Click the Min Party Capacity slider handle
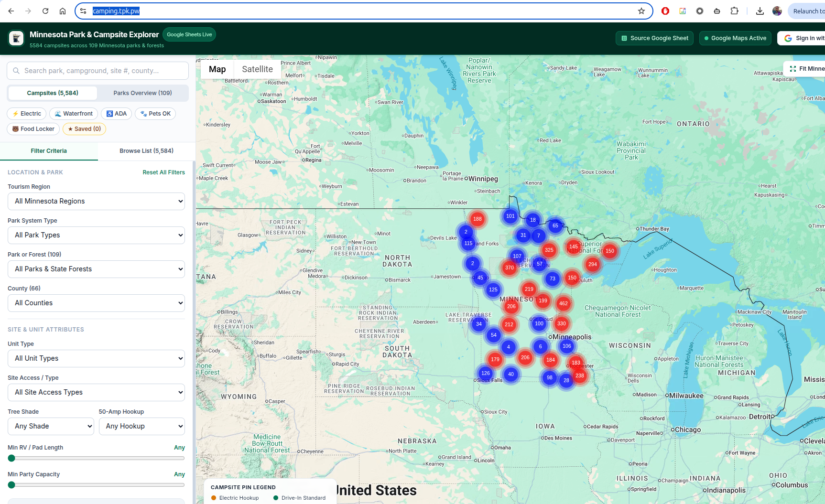 [11, 485]
